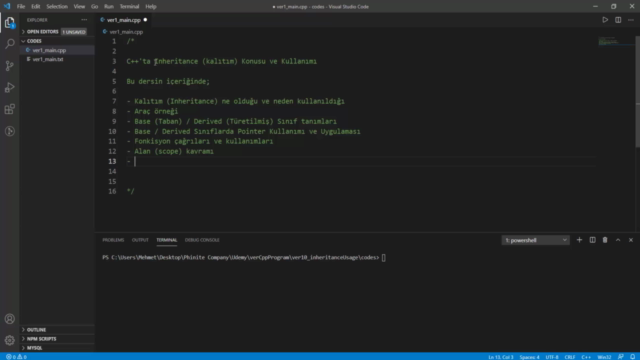Open ver1_main.cpp in file explorer
Screen dimensions: 640x360
[x=57, y=50]
